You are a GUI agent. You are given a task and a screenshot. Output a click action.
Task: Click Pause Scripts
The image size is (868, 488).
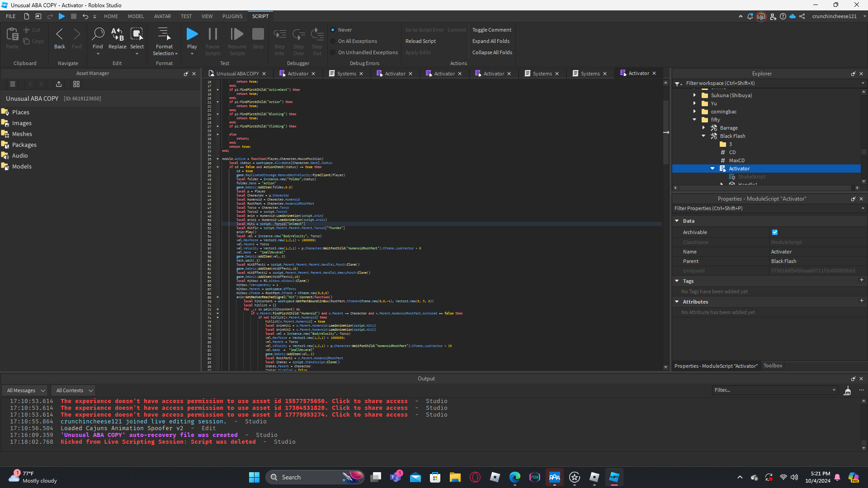coord(213,41)
